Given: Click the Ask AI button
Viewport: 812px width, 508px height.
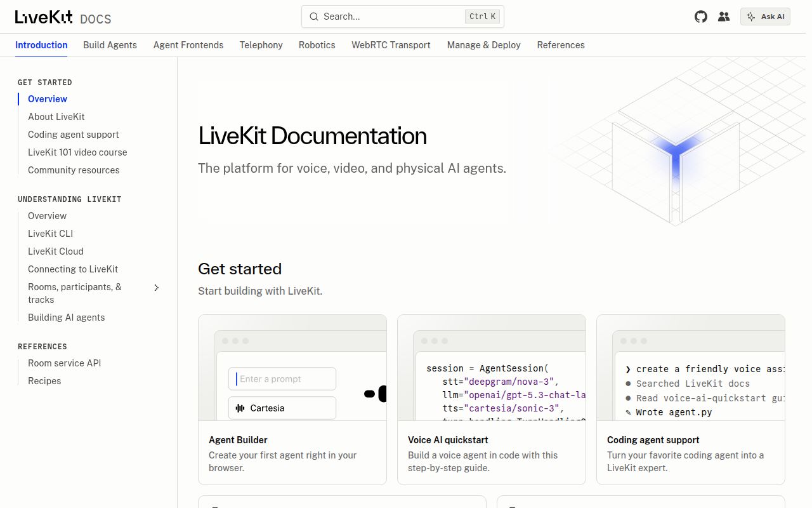Looking at the screenshot, I should pos(765,17).
